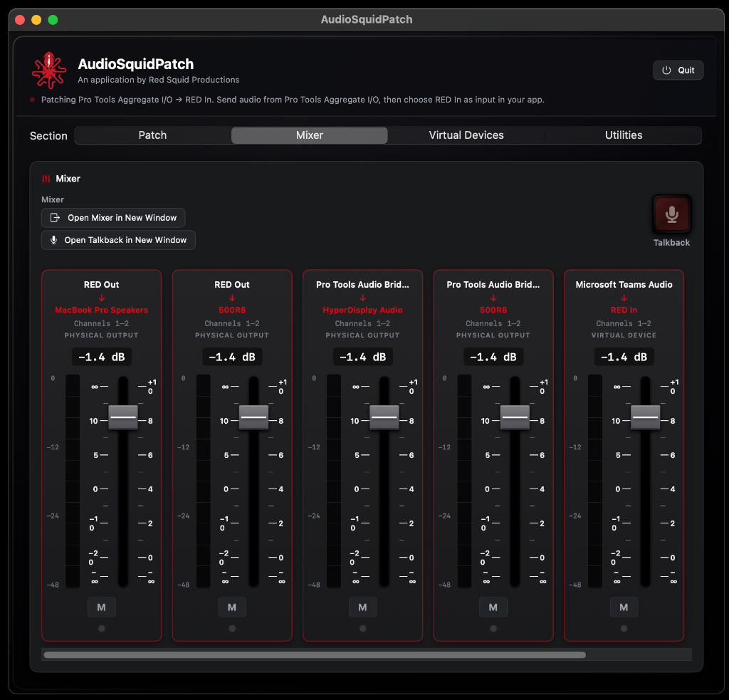Switch to the Patch section tab
Screen dimensions: 729x700
tap(152, 135)
